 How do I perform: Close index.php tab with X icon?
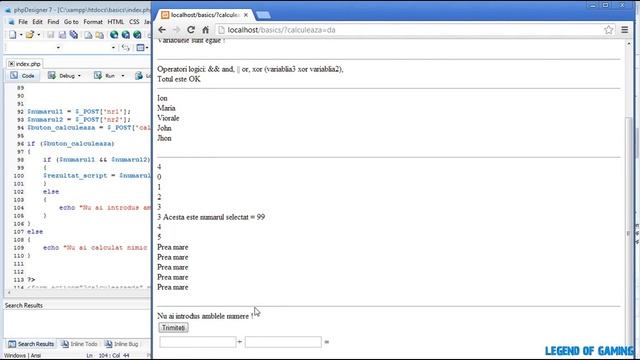11,64
